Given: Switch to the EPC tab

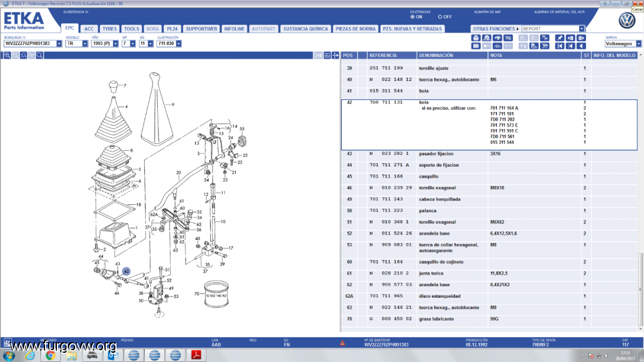Looking at the screenshot, I should click(x=69, y=28).
